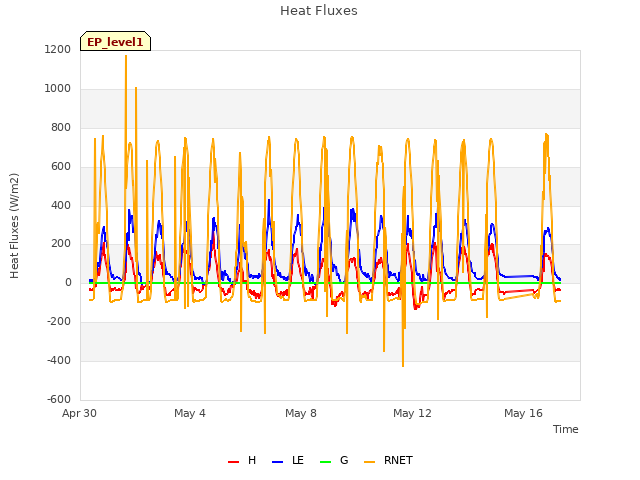Image resolution: width=640 pixels, height=480 pixels.
Task: Click the Time x-axis title
Action: point(566,429)
